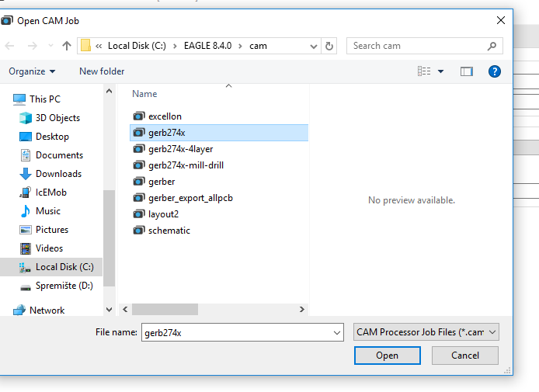Show hidden path segments chevron
Screen dimensions: 539x392
pos(99,46)
